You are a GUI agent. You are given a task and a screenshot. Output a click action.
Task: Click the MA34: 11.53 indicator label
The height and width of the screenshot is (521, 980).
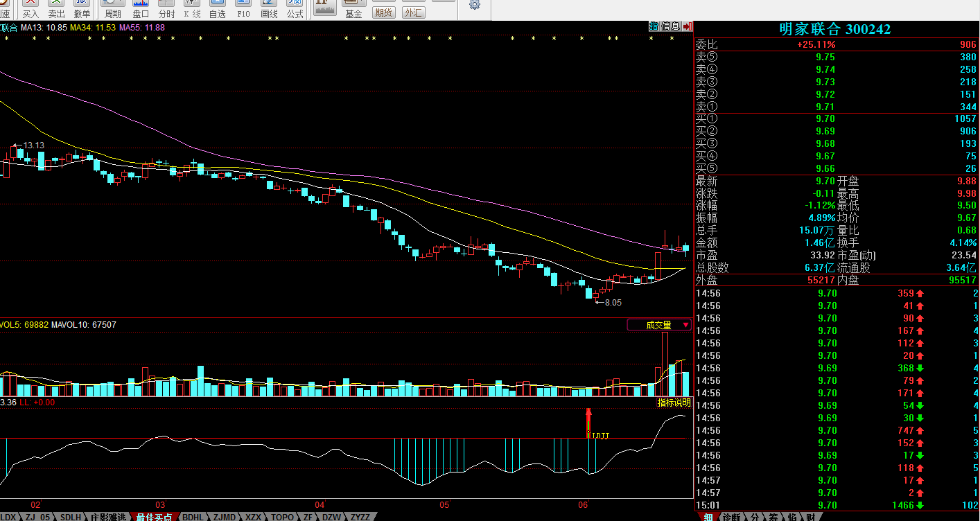94,27
